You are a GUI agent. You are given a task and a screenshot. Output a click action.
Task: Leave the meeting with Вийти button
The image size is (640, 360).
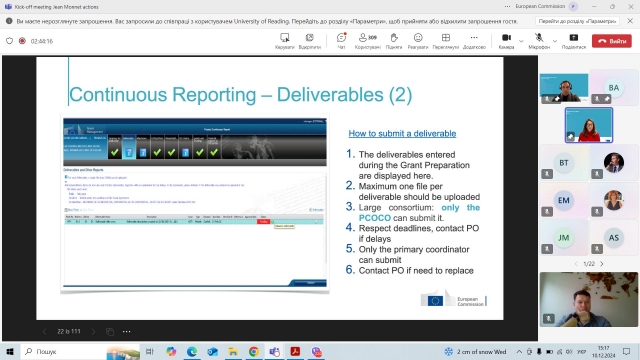(x=612, y=41)
